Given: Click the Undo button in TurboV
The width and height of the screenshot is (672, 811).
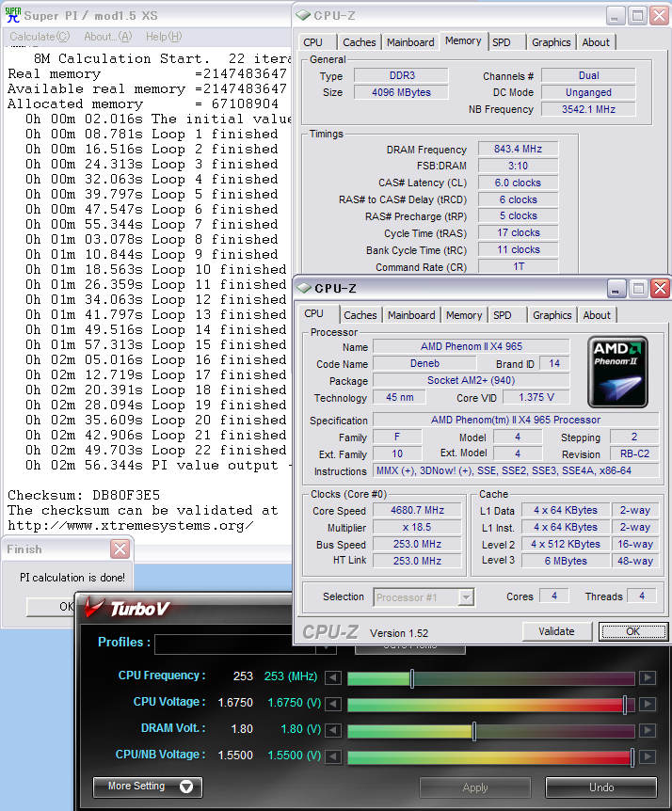Looking at the screenshot, I should 601,787.
